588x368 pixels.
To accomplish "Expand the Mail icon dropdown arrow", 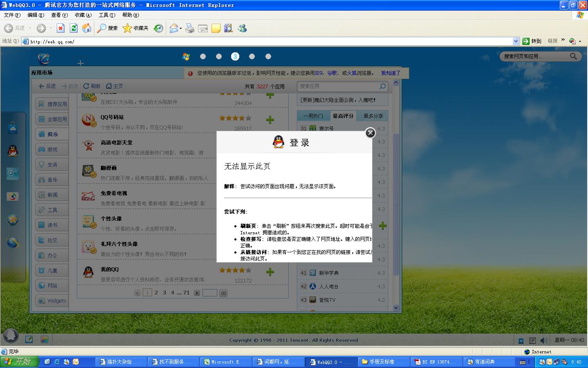I will [x=180, y=28].
